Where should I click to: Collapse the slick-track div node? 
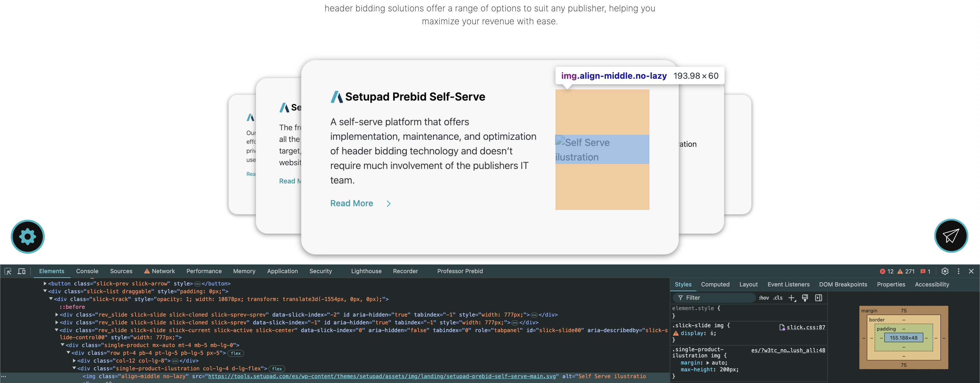[x=51, y=299]
